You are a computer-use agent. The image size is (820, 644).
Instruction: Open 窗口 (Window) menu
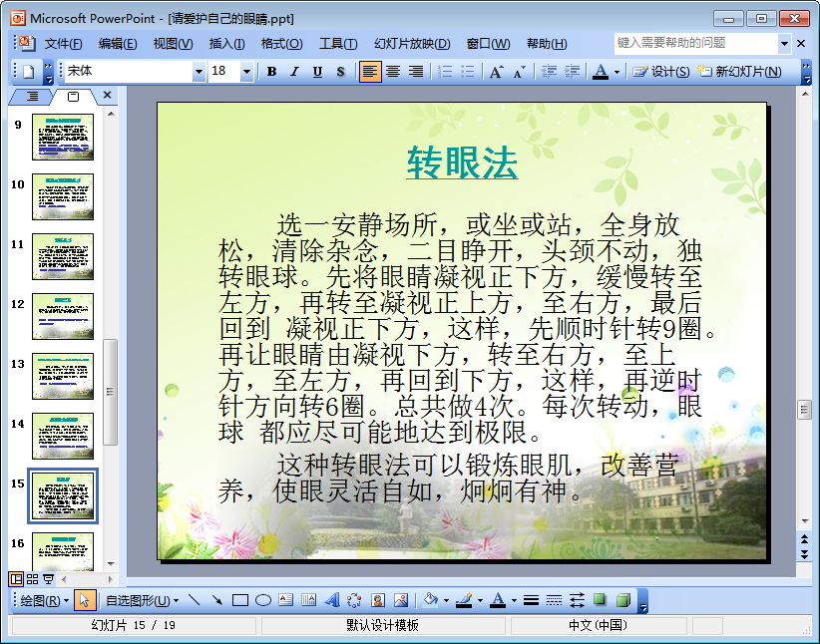[489, 44]
